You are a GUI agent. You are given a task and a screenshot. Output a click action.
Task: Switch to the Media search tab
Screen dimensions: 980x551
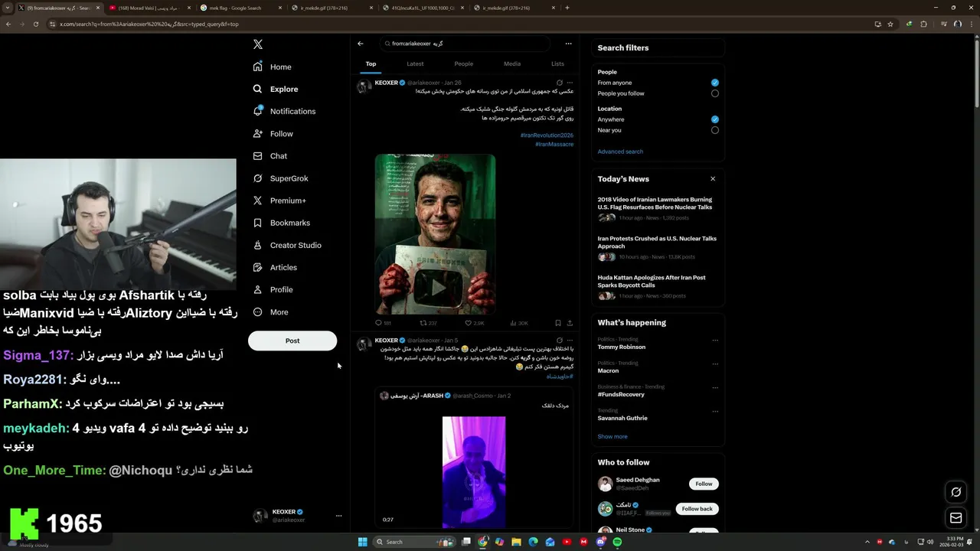point(512,64)
